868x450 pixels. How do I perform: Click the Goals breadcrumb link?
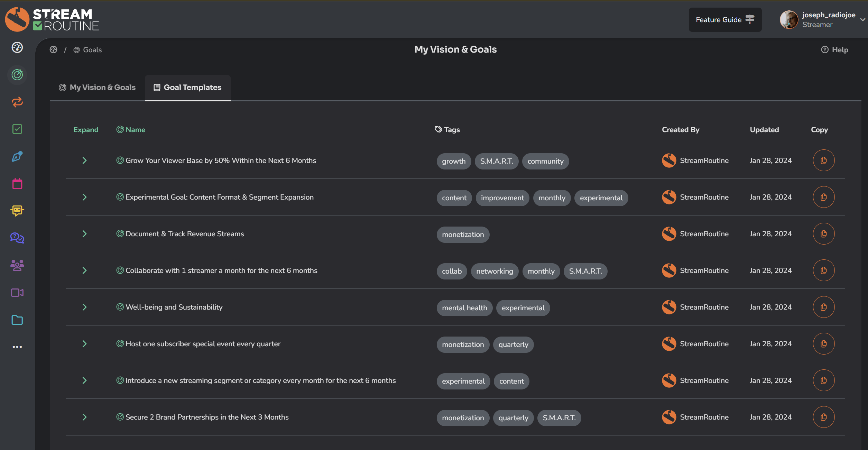click(x=92, y=49)
